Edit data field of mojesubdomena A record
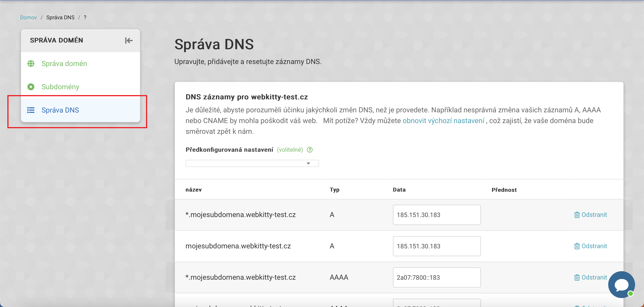Image resolution: width=644 pixels, height=307 pixels. (x=436, y=246)
